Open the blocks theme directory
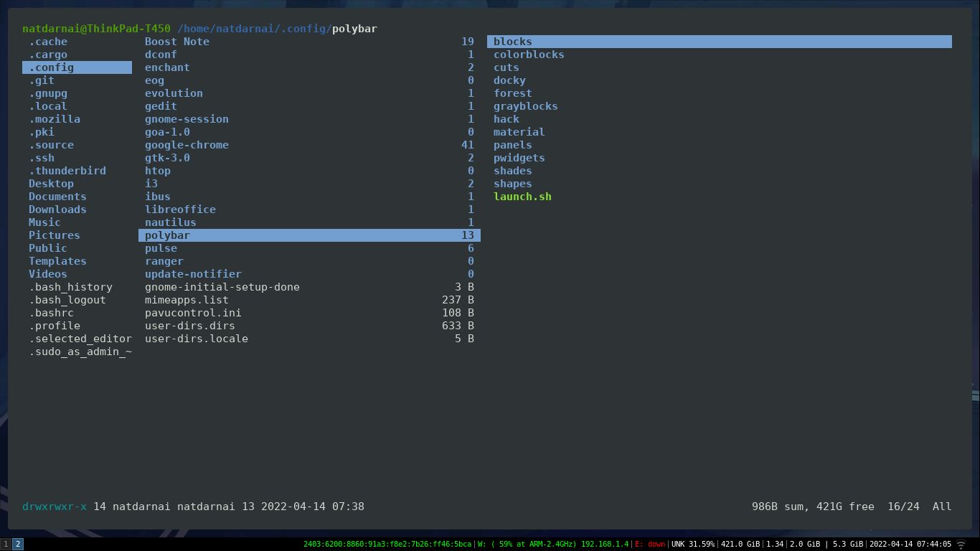980x551 pixels. point(720,42)
